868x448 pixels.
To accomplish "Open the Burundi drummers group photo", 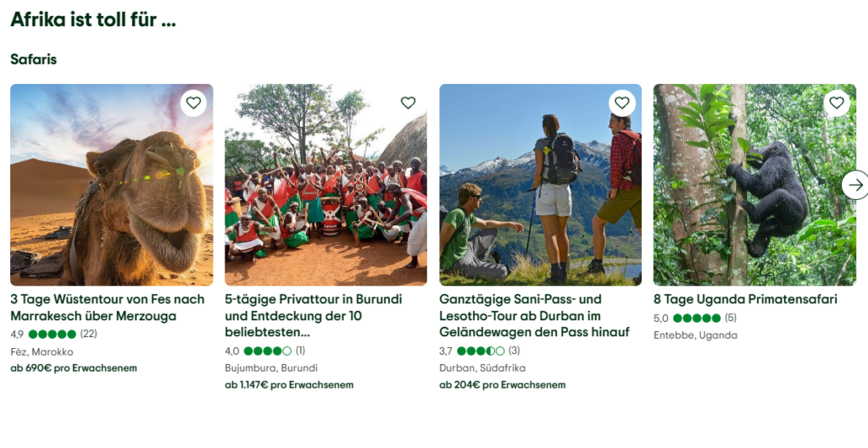I will click(x=325, y=185).
